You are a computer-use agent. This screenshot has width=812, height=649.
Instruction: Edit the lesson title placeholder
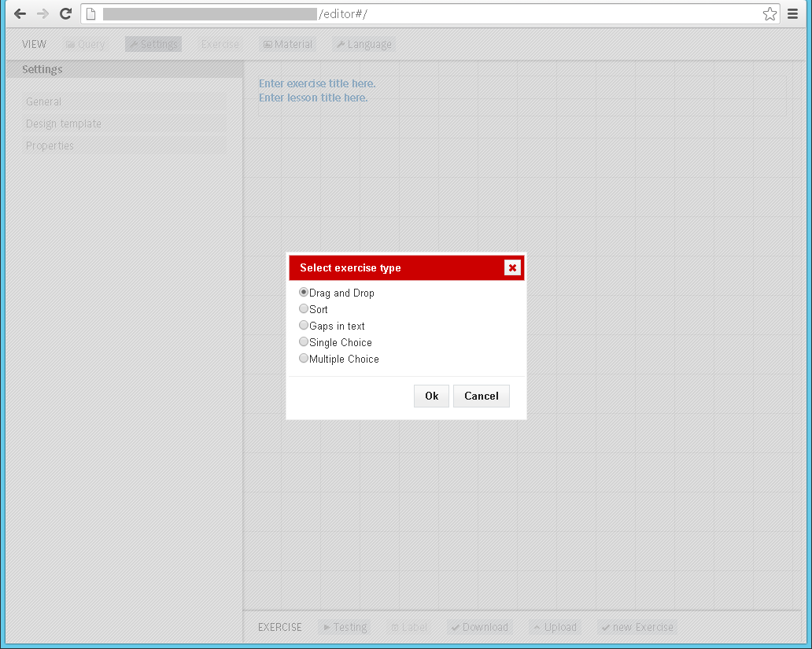click(313, 98)
